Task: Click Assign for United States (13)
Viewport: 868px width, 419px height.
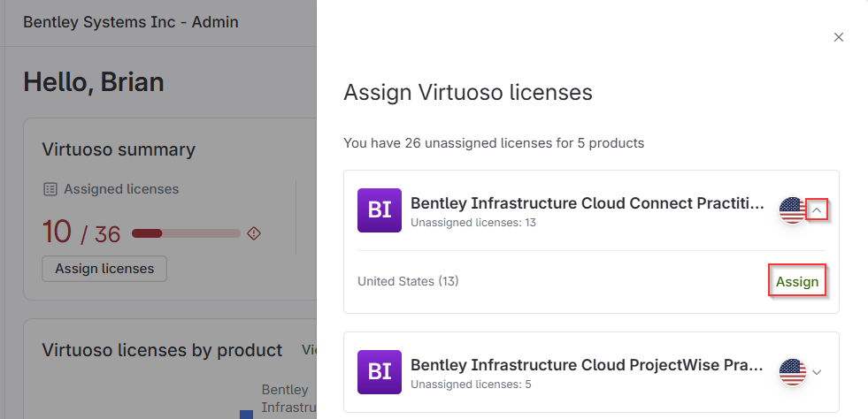Action: point(797,281)
